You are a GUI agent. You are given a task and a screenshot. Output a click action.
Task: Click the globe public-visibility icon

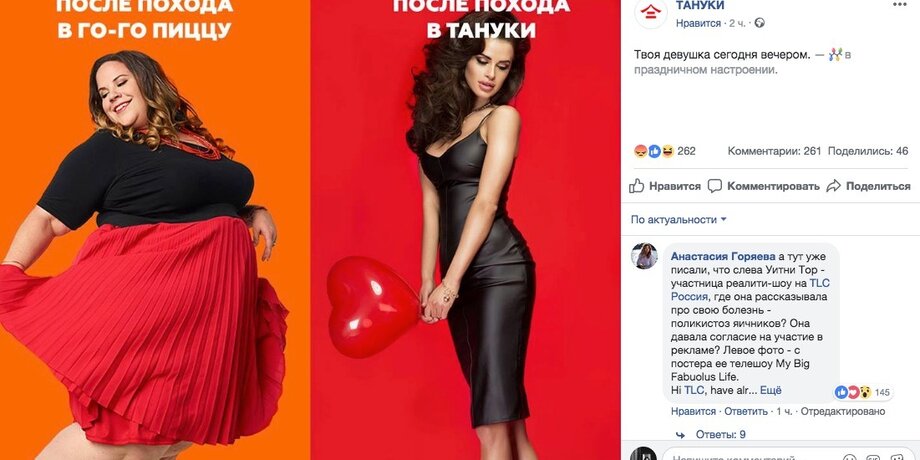tap(759, 23)
